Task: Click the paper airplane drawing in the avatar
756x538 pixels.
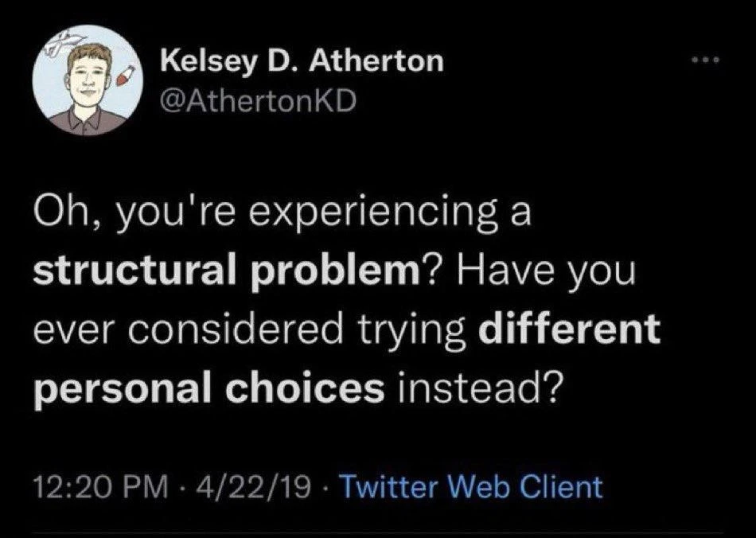Action: tap(65, 45)
